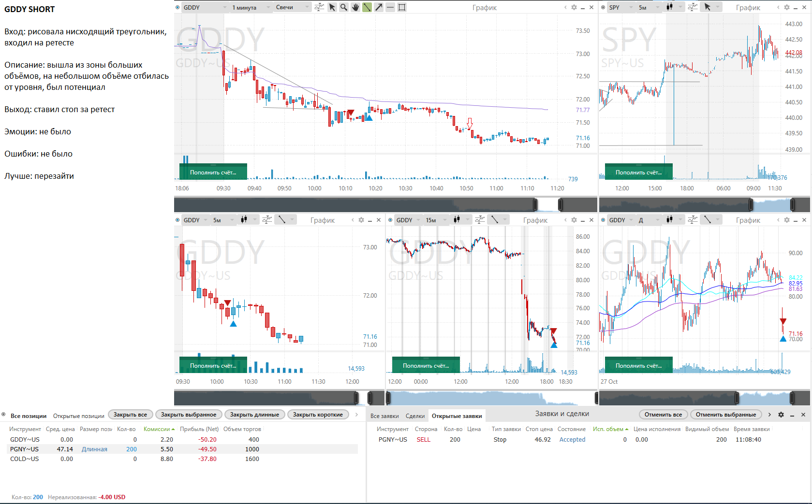Switch to Открытые позиции tab
The width and height of the screenshot is (812, 504).
tap(79, 416)
